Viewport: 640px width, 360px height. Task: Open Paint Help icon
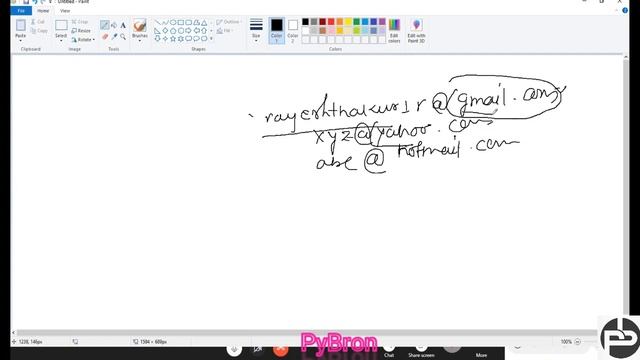coord(625,11)
